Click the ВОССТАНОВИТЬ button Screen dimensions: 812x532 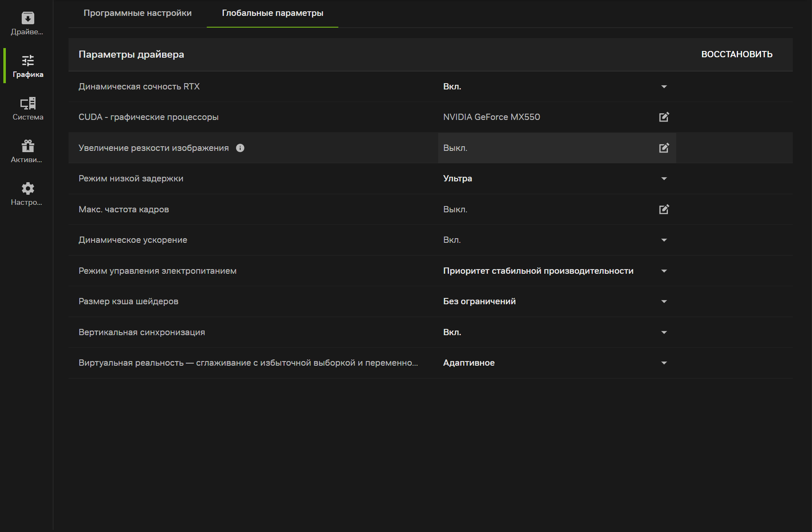(736, 54)
